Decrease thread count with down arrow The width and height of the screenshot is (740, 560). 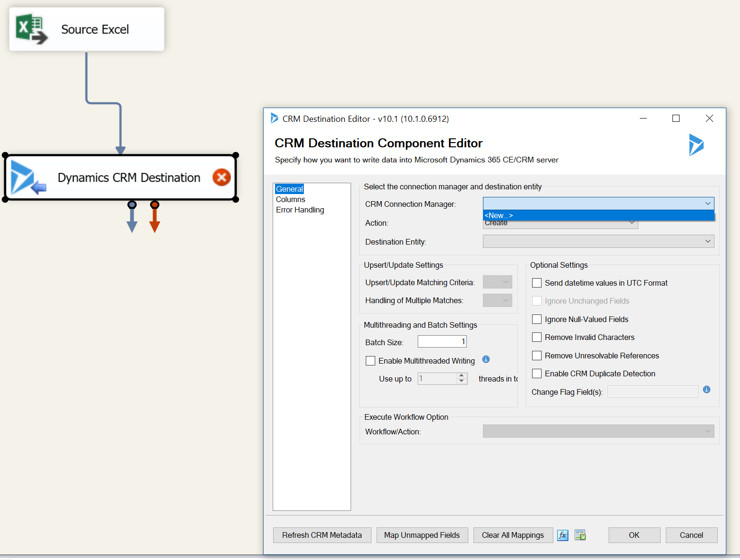click(462, 382)
